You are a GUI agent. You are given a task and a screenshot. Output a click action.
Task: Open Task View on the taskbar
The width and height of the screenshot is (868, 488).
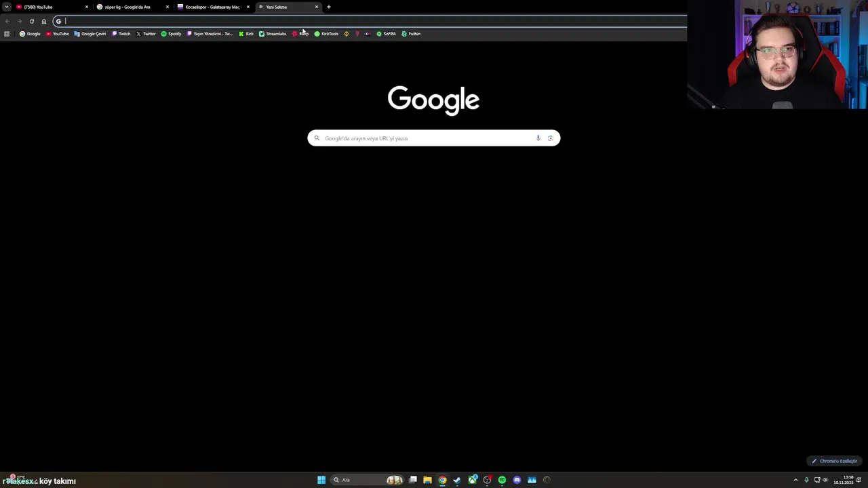click(x=413, y=480)
